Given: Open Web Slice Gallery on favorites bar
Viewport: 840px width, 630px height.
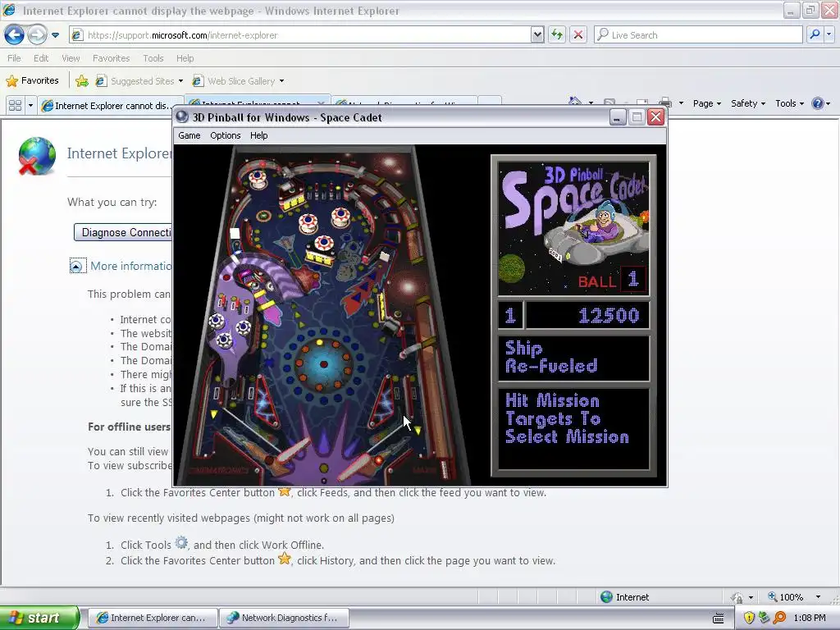Looking at the screenshot, I should point(238,81).
